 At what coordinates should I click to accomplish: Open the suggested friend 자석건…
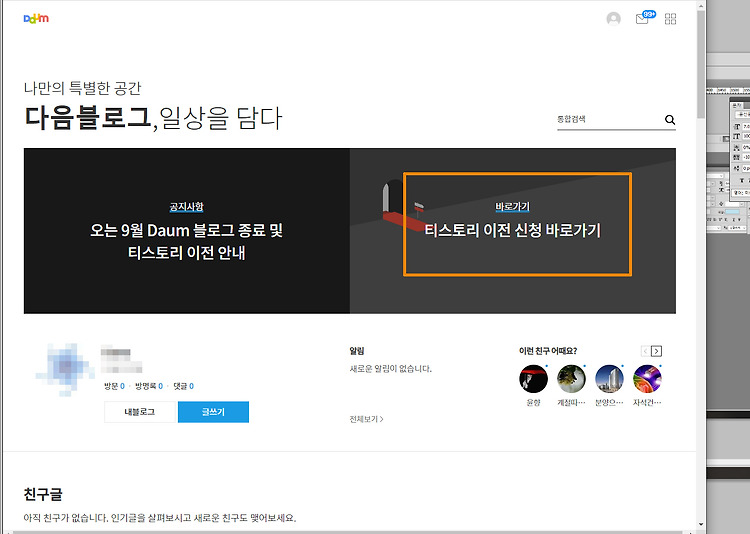[647, 386]
